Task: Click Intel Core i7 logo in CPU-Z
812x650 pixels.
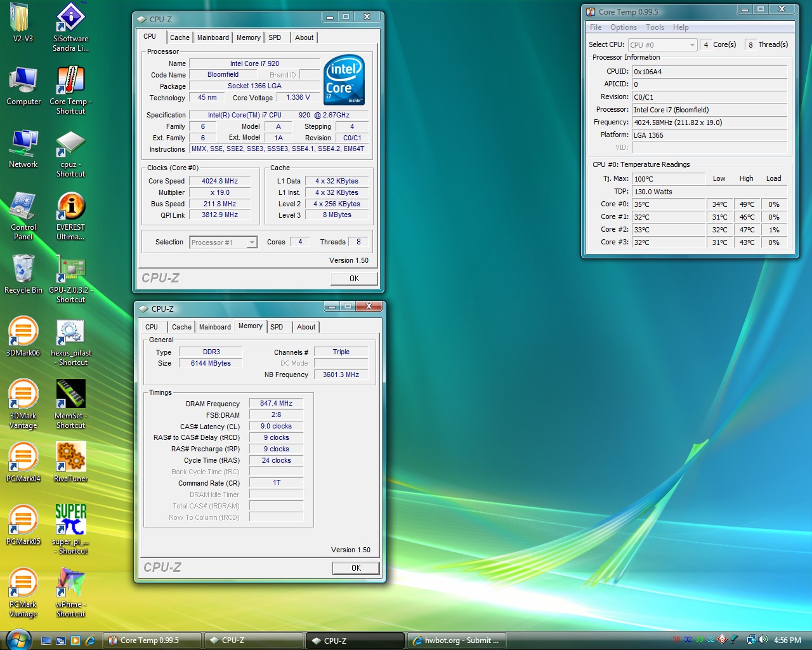Action: click(x=344, y=79)
